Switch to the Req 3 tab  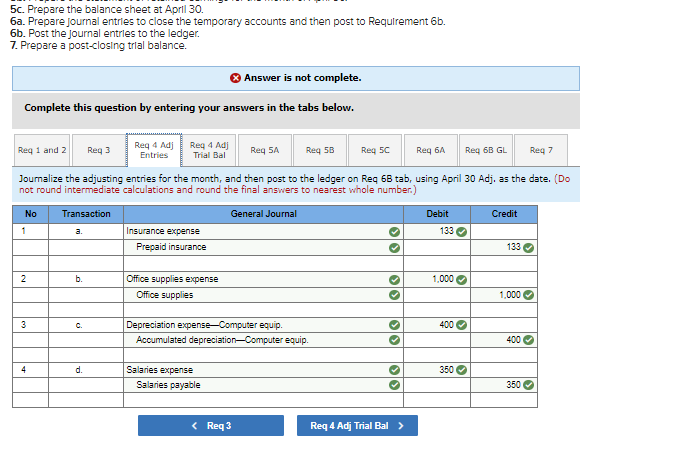(x=99, y=150)
